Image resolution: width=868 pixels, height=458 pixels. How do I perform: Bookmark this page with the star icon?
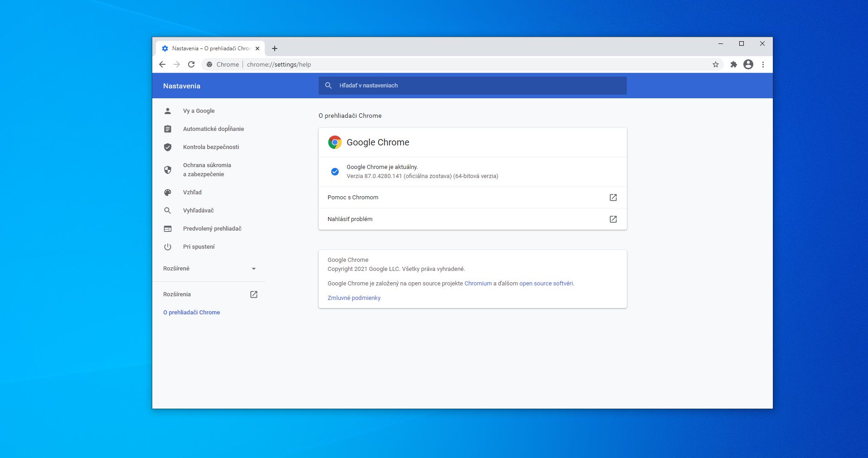[x=716, y=64]
